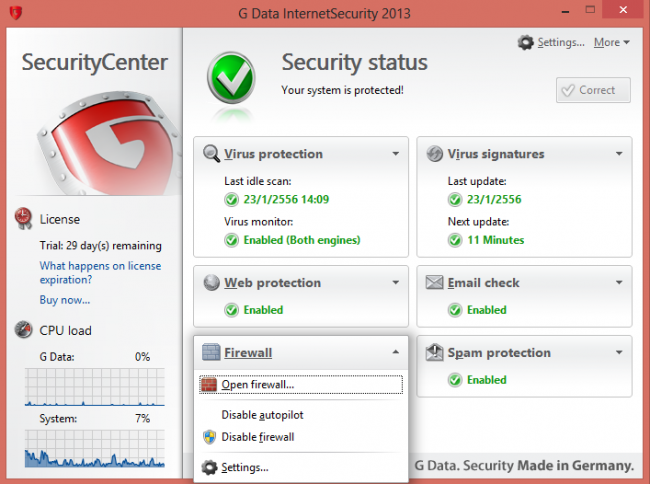Click the Virus signatures globe icon
Screen dimensions: 650x484
pyautogui.click(x=435, y=154)
